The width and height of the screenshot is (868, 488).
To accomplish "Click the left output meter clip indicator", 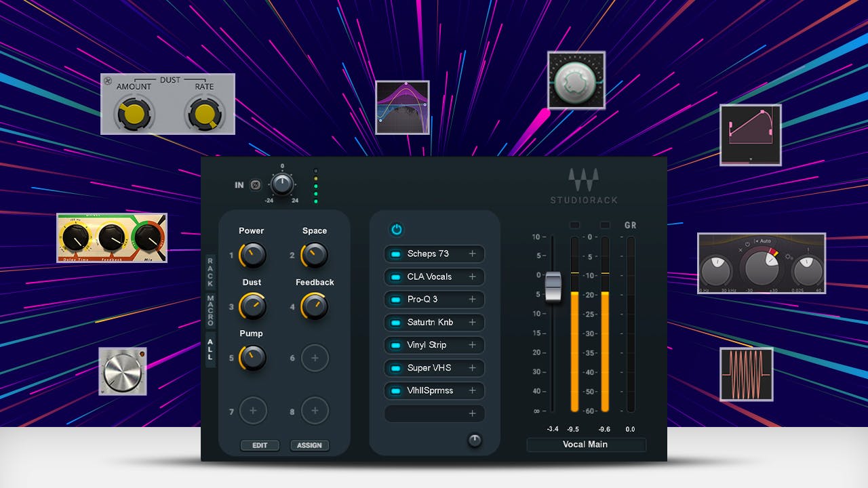I will point(575,225).
